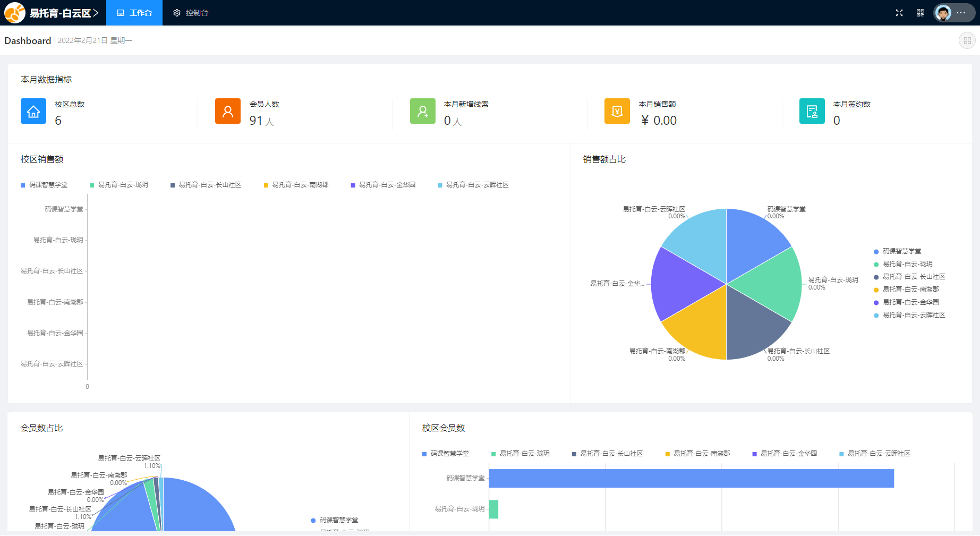
Task: Click the 易托育-白云-云晖社区 1.10% pie label
Action: point(129,462)
